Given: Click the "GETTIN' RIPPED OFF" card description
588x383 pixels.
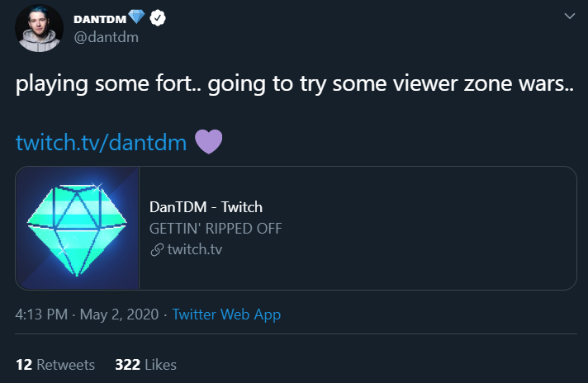Looking at the screenshot, I should (x=215, y=228).
